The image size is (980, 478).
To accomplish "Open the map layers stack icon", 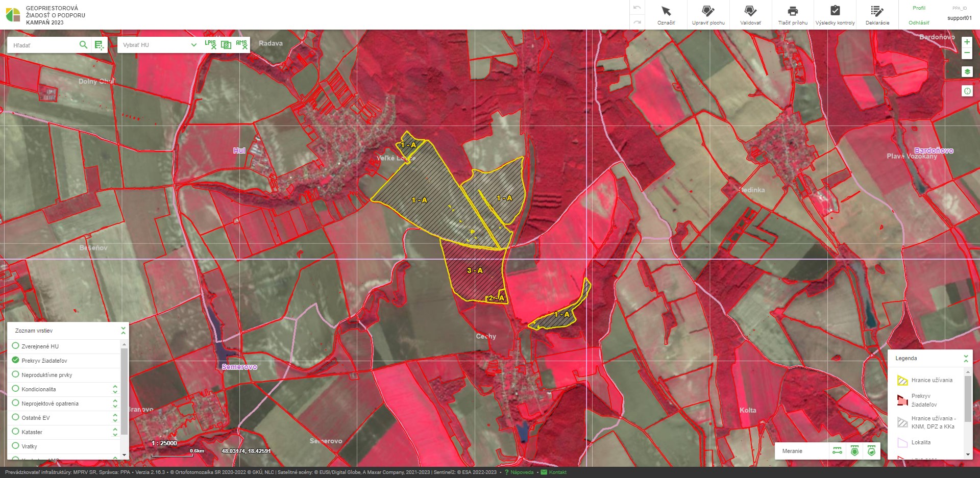I will pyautogui.click(x=967, y=72).
